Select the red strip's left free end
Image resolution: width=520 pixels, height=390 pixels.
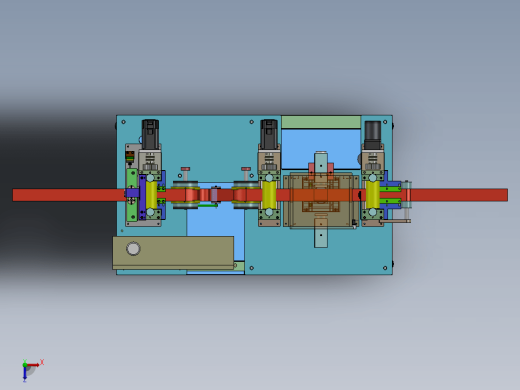point(68,195)
